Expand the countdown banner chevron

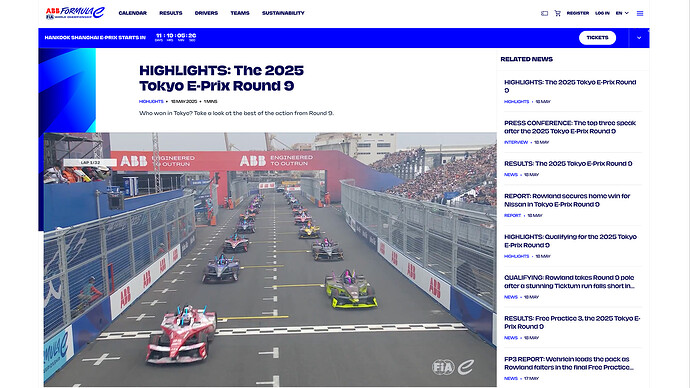[639, 38]
